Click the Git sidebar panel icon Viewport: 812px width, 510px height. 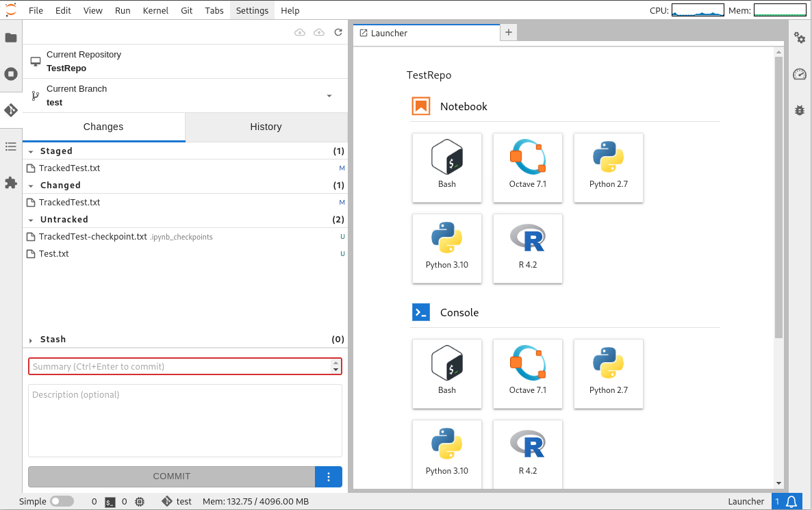pos(11,110)
